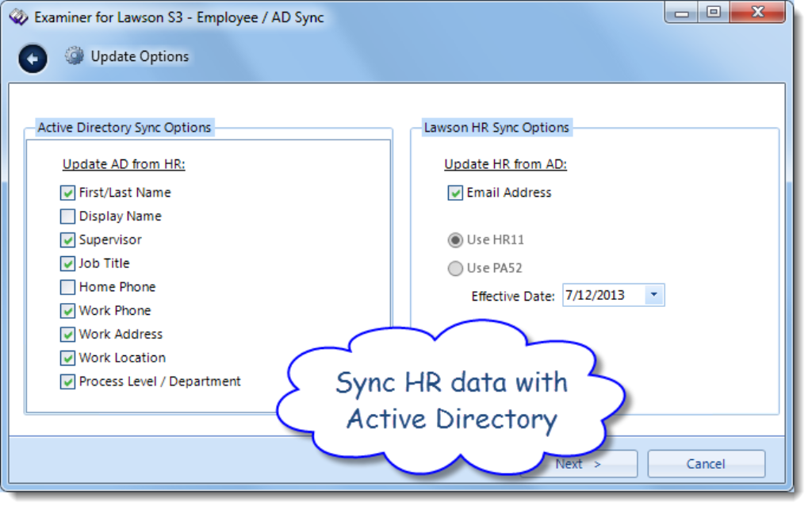Select the Use HR11 radio button

tap(455, 240)
